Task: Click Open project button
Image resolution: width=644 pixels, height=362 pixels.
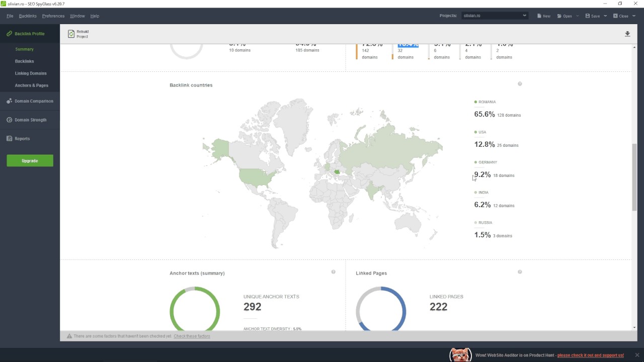Action: click(x=564, y=16)
